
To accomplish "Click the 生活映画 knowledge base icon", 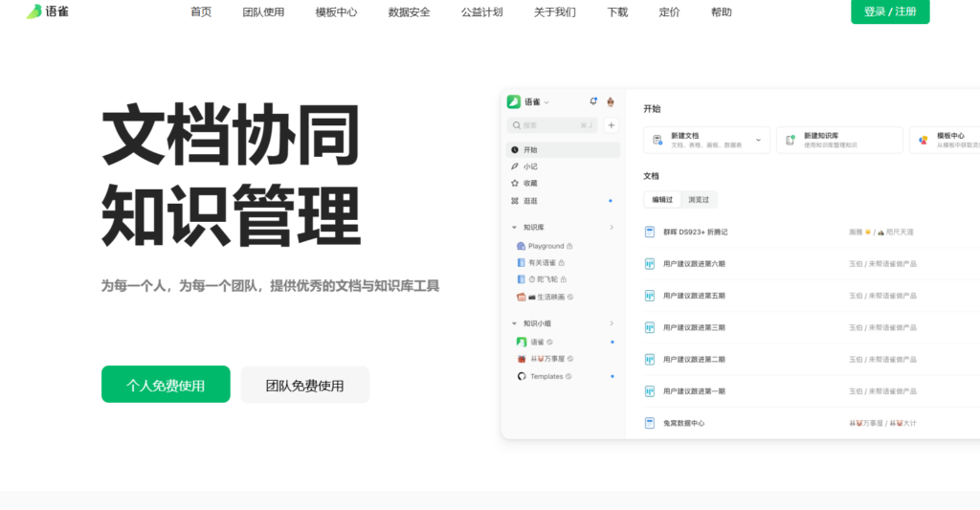I will click(521, 297).
